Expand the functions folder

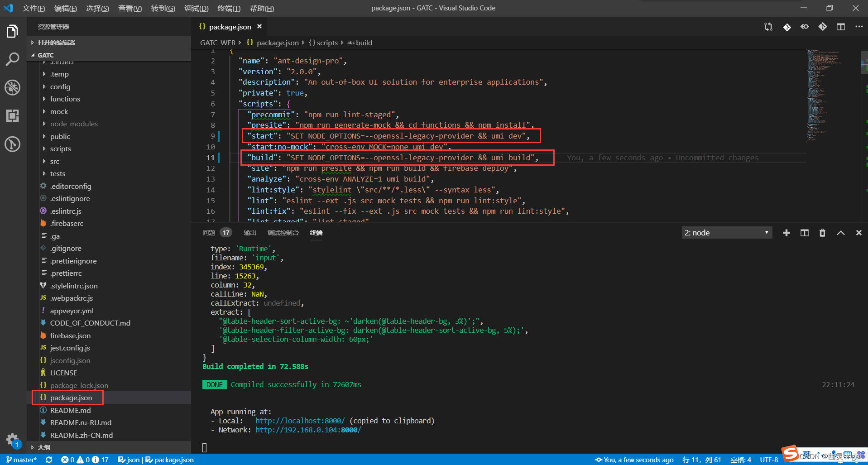tap(109, 99)
